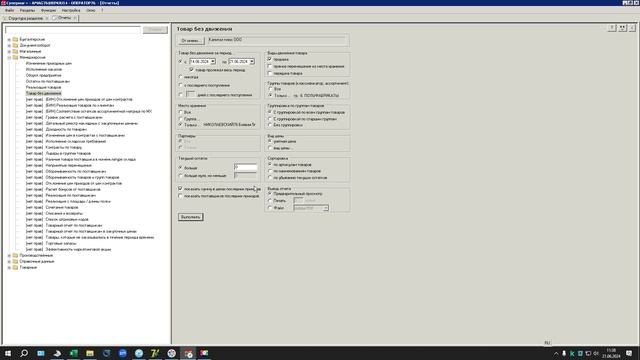This screenshot has width=640, height=360.
Task: Open the Разделы menu
Action: (27, 10)
